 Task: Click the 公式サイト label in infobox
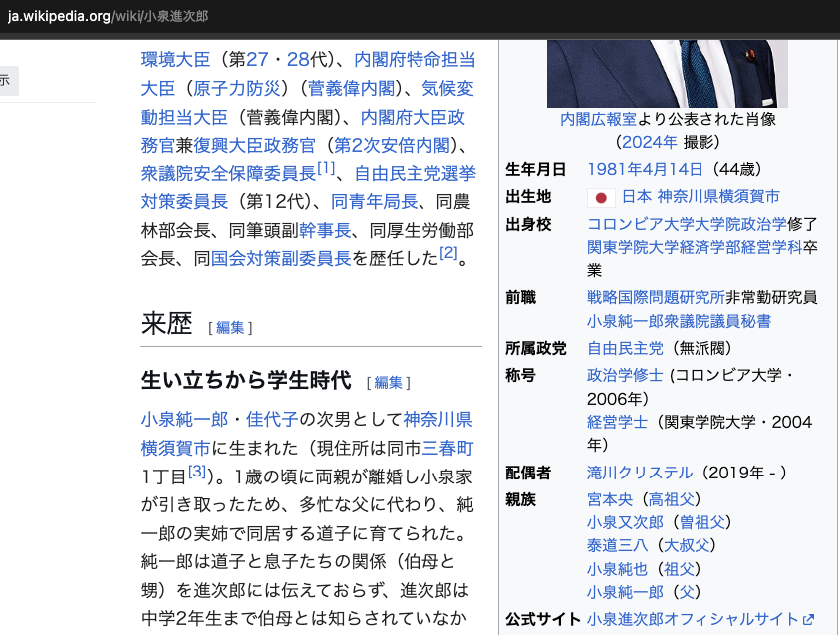tap(543, 619)
